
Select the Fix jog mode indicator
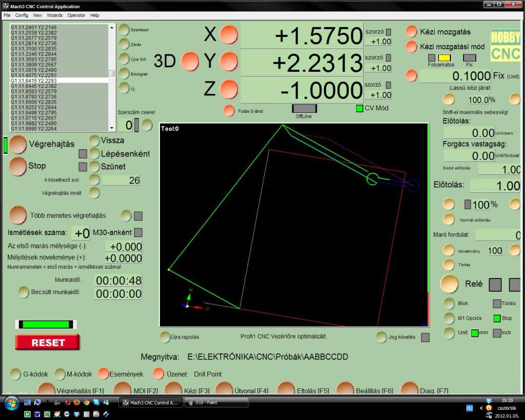(x=470, y=57)
